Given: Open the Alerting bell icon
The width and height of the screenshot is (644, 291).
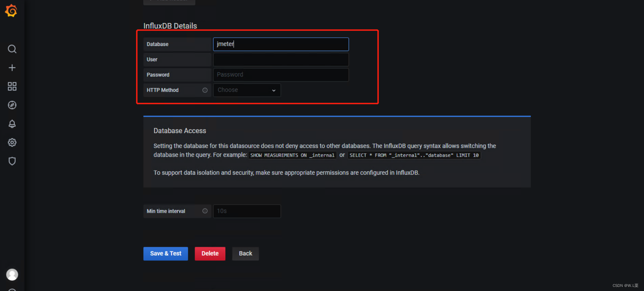Looking at the screenshot, I should (12, 124).
